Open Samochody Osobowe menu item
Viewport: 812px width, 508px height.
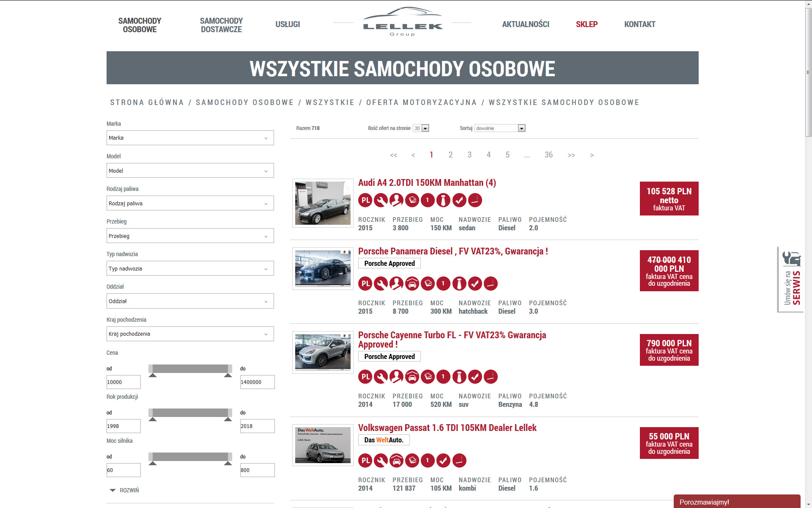140,25
